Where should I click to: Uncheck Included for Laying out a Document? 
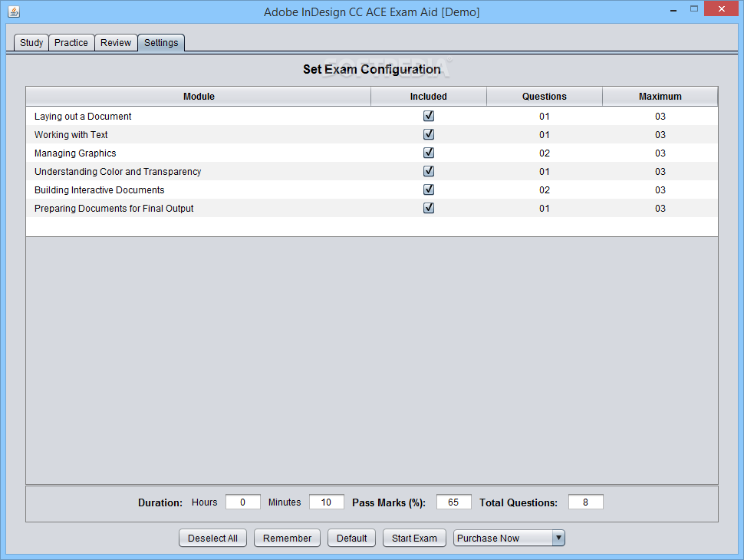pyautogui.click(x=429, y=116)
